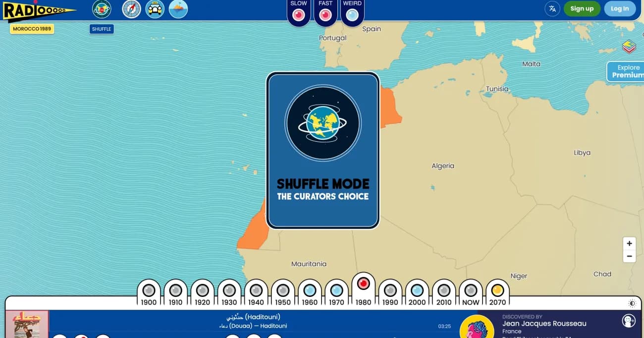Open discoverer name Jean Jacques Rousseau
The height and width of the screenshot is (338, 644).
tap(544, 324)
